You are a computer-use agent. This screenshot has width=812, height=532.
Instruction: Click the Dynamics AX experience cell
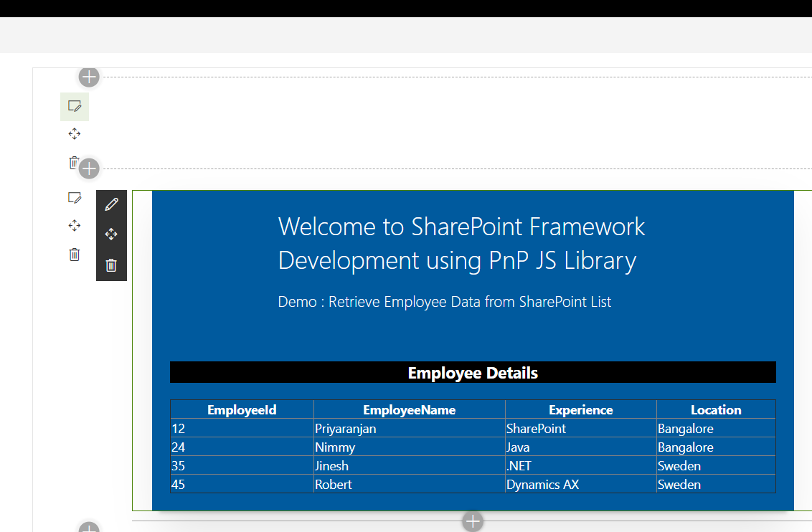coord(580,485)
